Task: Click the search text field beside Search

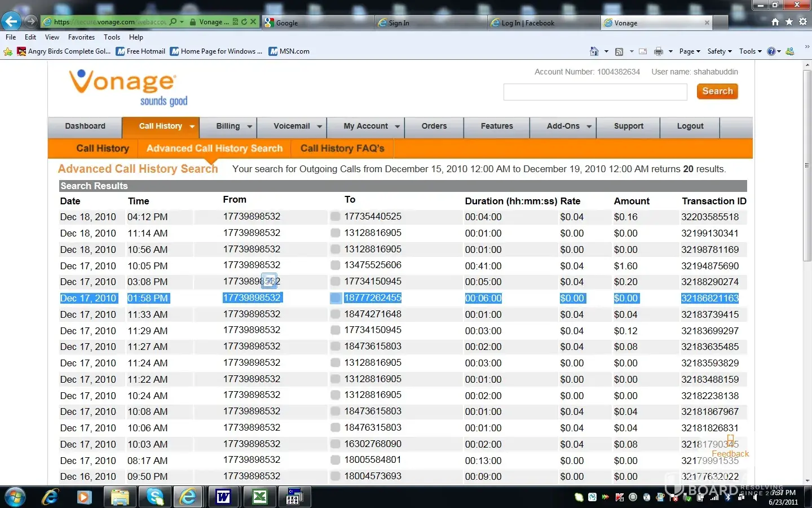Action: (x=595, y=92)
